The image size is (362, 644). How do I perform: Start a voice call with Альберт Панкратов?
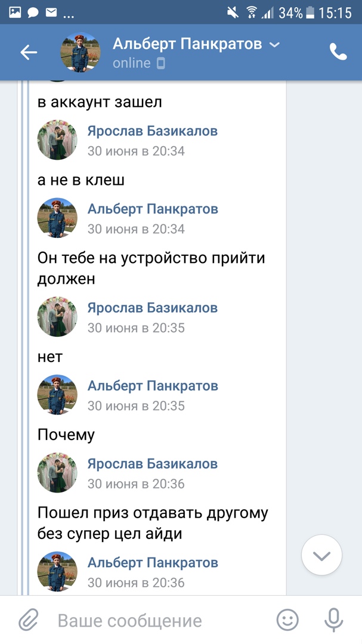(338, 52)
